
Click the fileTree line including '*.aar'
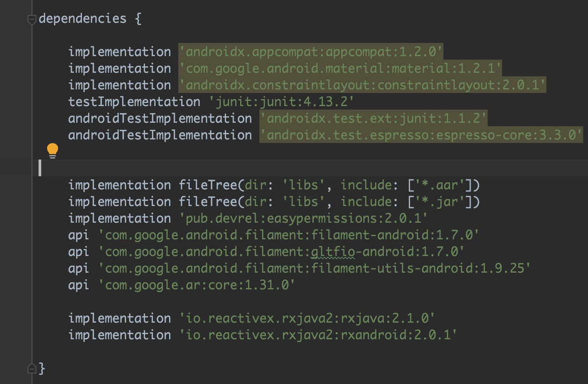tap(274, 185)
